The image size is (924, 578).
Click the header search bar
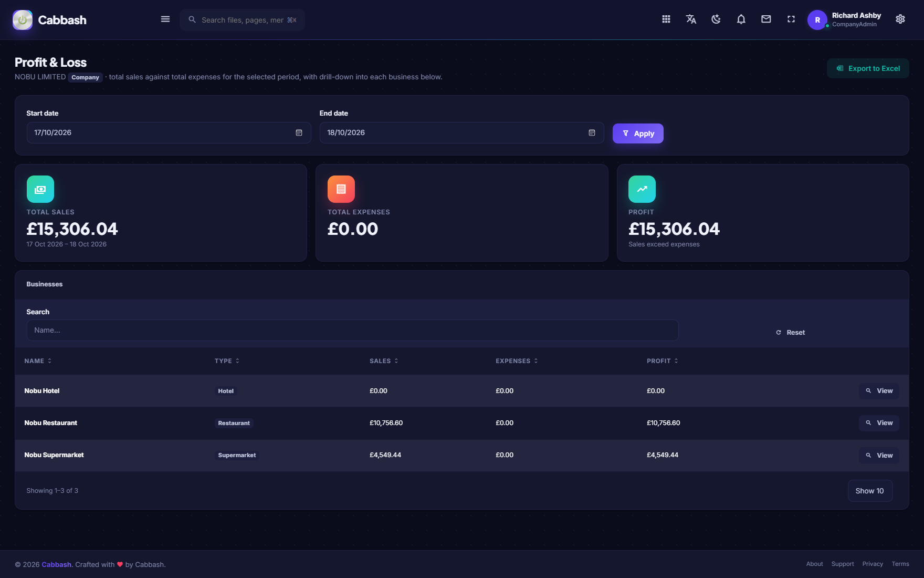click(x=242, y=20)
